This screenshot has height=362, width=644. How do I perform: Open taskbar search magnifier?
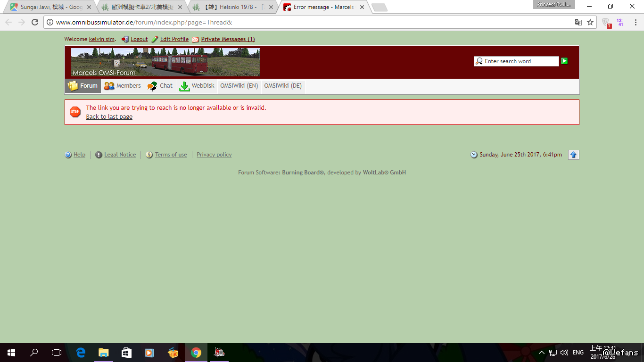click(x=34, y=353)
